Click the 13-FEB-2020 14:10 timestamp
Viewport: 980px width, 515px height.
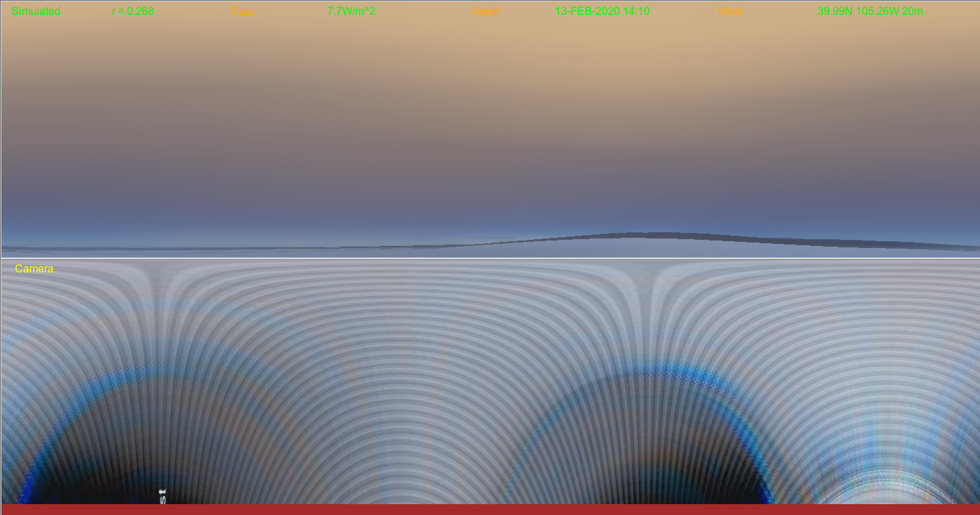point(602,12)
